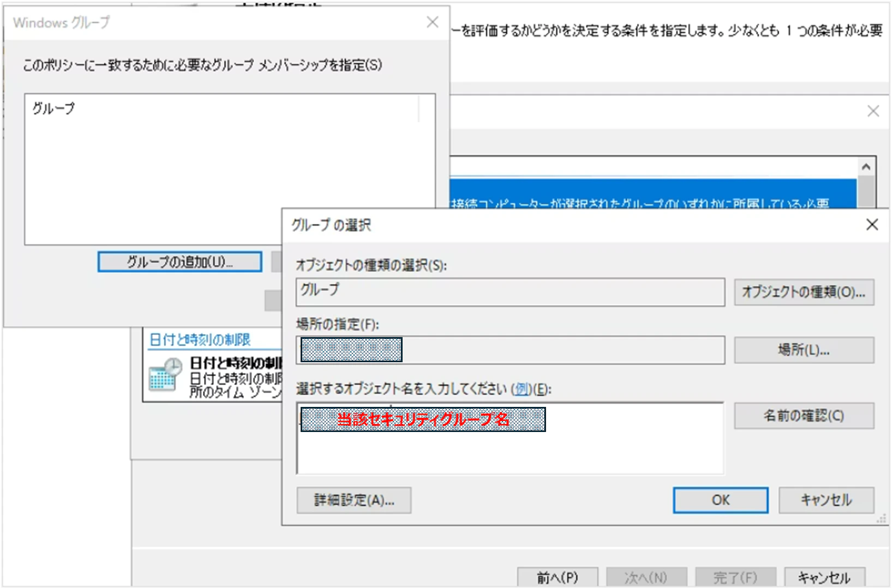Image resolution: width=893 pixels, height=588 pixels.
Task: Open 詳細設定(A)... advanced settings
Action: (354, 500)
